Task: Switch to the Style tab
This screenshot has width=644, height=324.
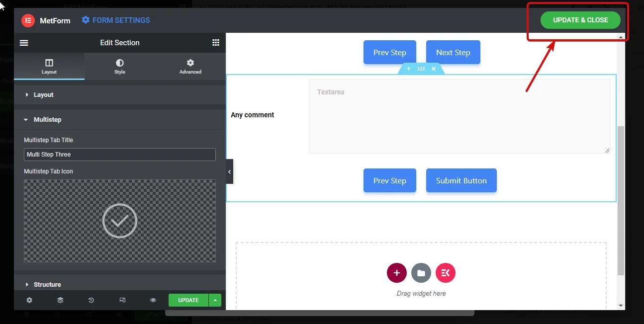Action: pyautogui.click(x=120, y=67)
